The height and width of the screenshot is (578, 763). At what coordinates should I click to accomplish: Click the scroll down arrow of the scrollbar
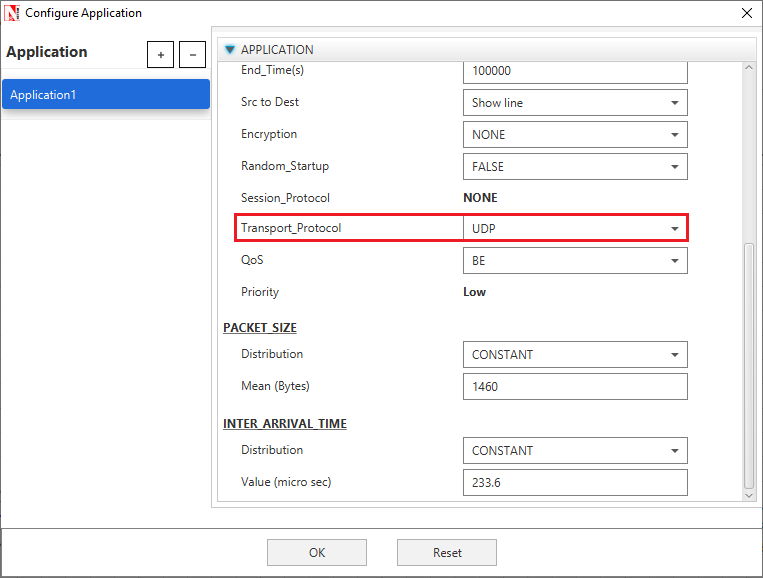[x=749, y=494]
